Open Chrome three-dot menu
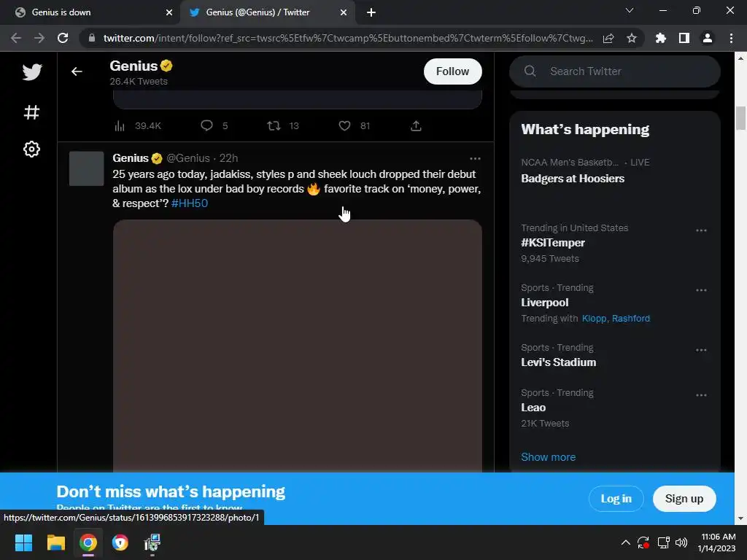The height and width of the screenshot is (560, 747). (x=731, y=38)
